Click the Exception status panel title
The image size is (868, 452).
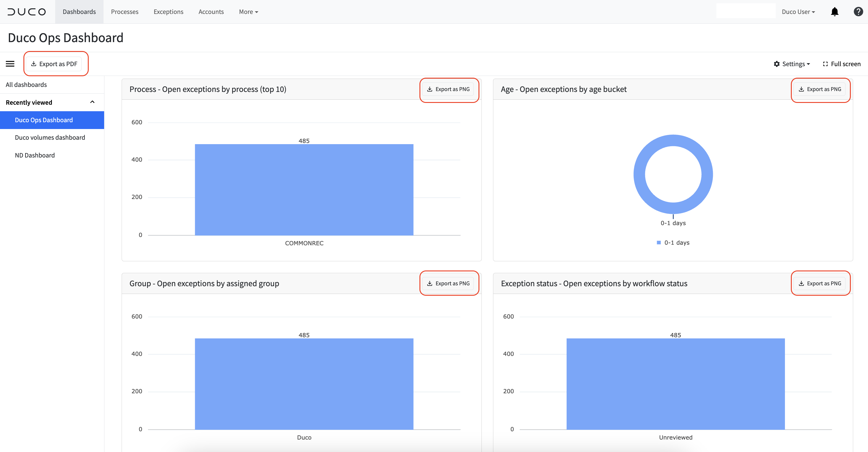coord(594,283)
